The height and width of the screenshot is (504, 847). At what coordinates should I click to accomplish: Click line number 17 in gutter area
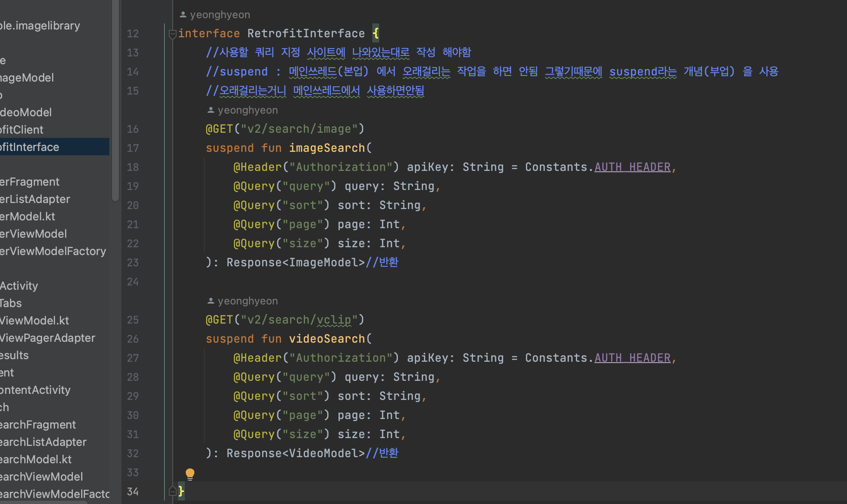pyautogui.click(x=133, y=147)
